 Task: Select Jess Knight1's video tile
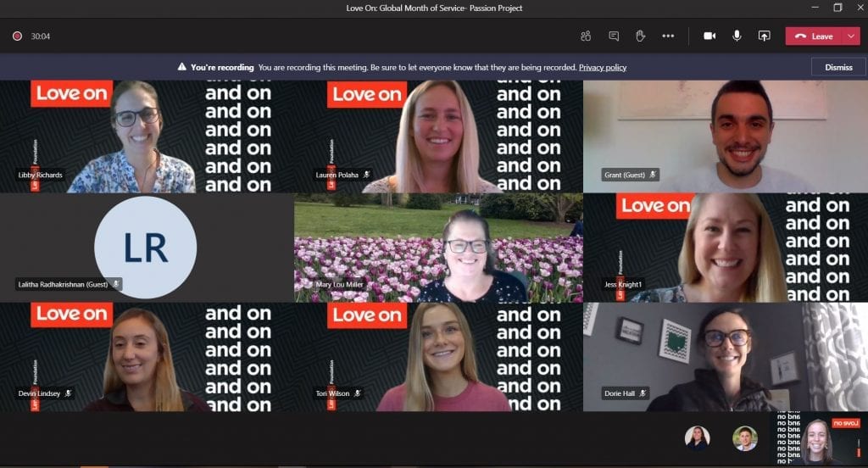[726, 248]
